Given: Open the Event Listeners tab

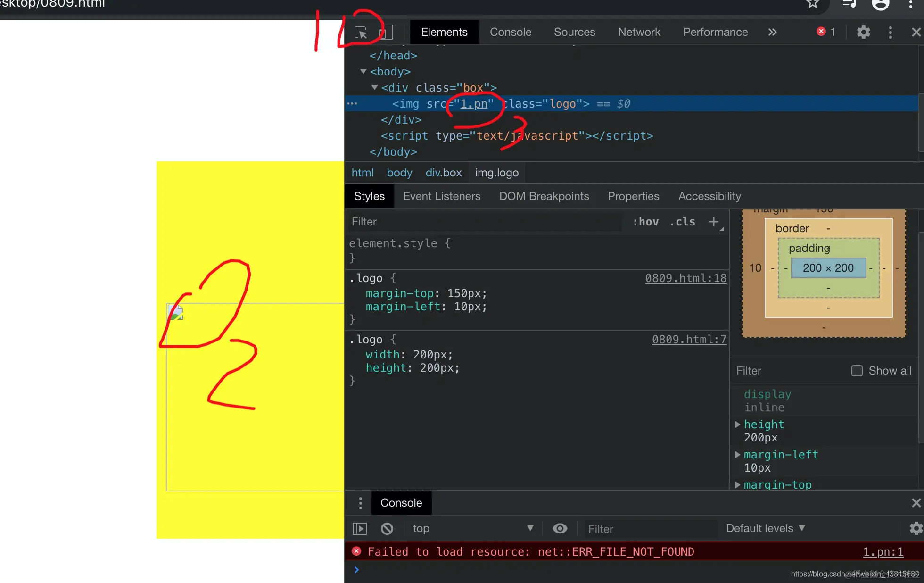Looking at the screenshot, I should 441,196.
